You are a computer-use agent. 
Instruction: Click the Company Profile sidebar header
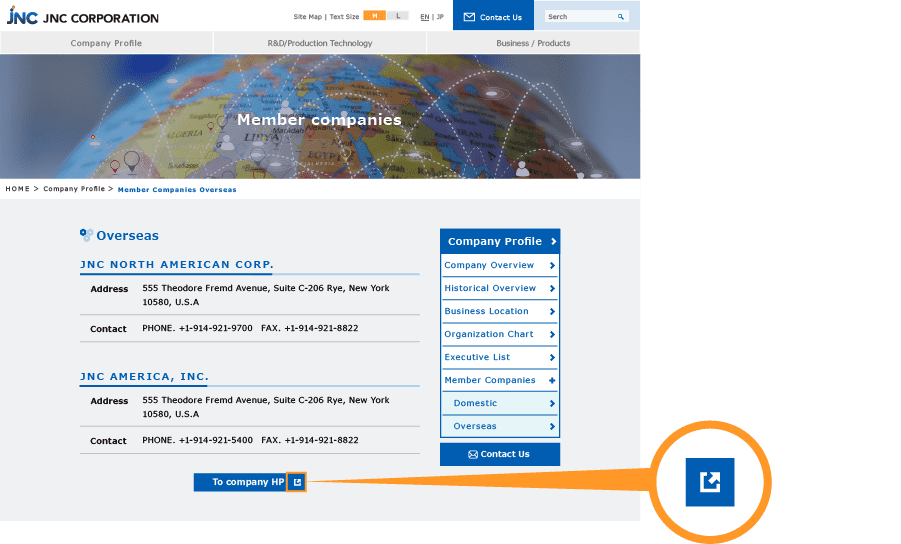(x=500, y=241)
